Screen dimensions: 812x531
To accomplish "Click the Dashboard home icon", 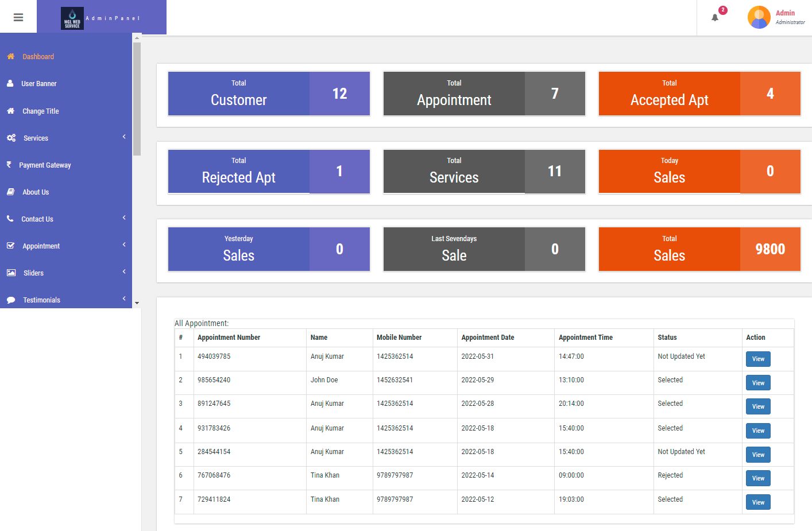I will (x=10, y=56).
